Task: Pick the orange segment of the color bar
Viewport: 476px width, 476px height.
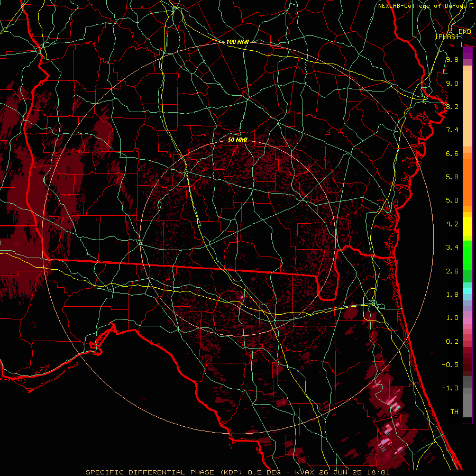Action: [467, 183]
